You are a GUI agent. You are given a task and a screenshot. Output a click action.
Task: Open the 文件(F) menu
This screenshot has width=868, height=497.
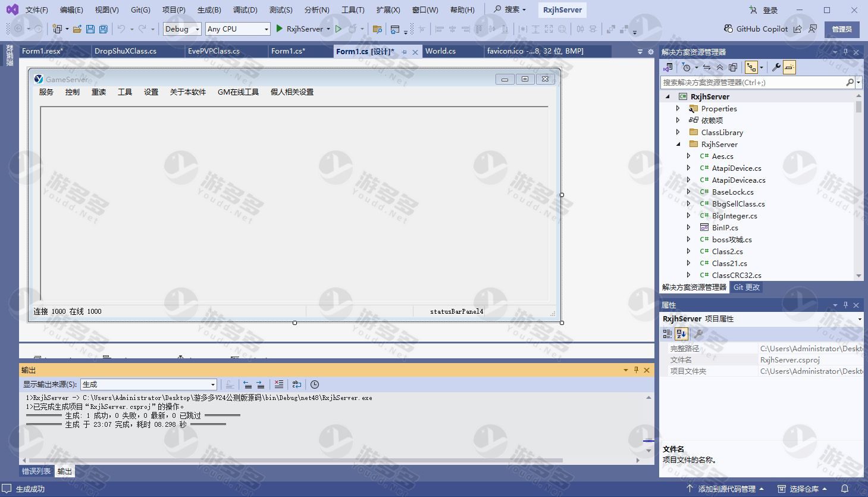(x=37, y=10)
